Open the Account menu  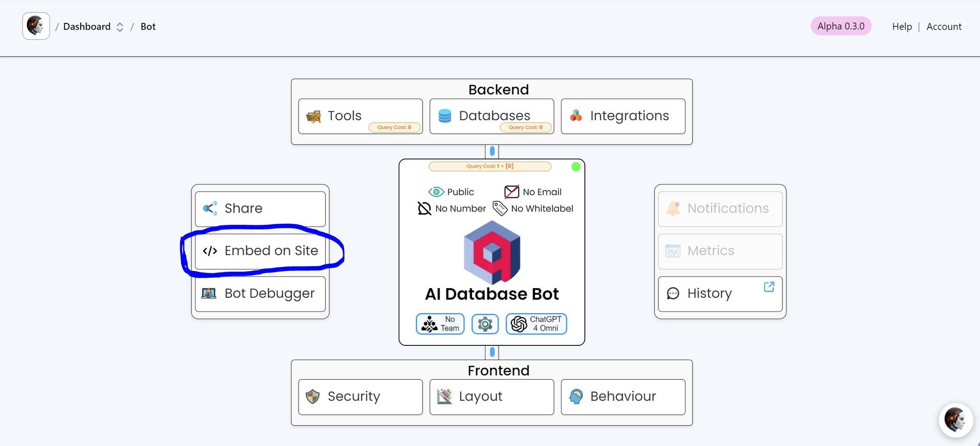coord(943,27)
